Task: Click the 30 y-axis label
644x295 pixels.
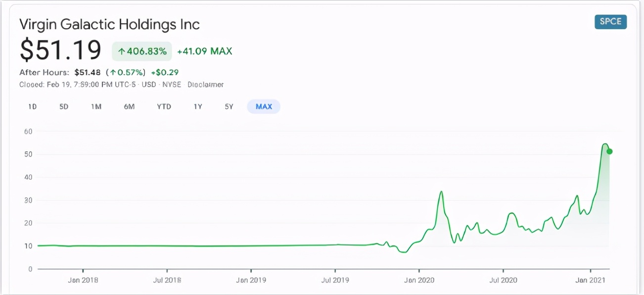Action: [x=28, y=200]
